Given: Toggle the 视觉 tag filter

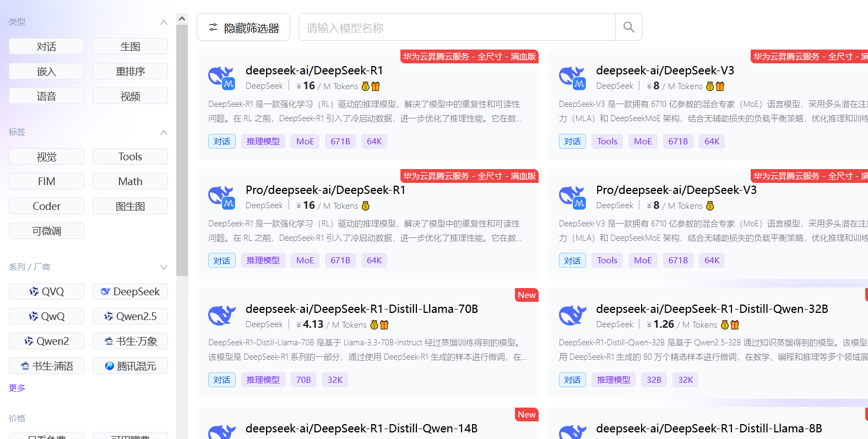Looking at the screenshot, I should (x=46, y=156).
